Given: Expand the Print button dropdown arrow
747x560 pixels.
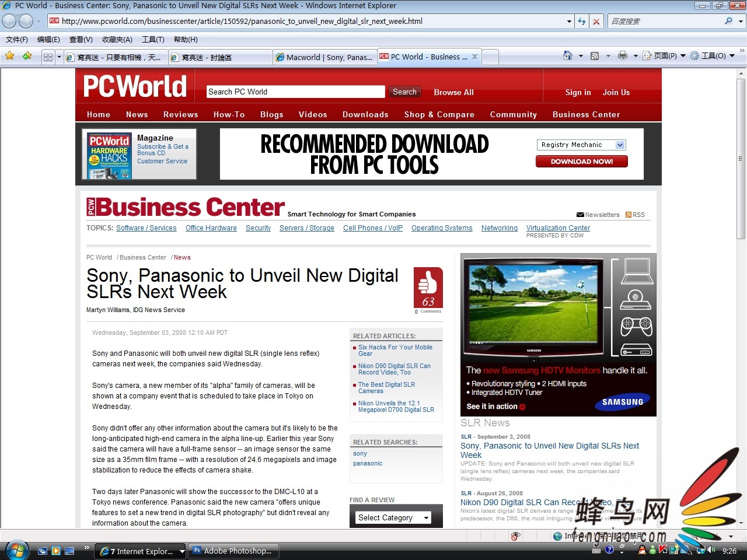Looking at the screenshot, I should (x=636, y=56).
